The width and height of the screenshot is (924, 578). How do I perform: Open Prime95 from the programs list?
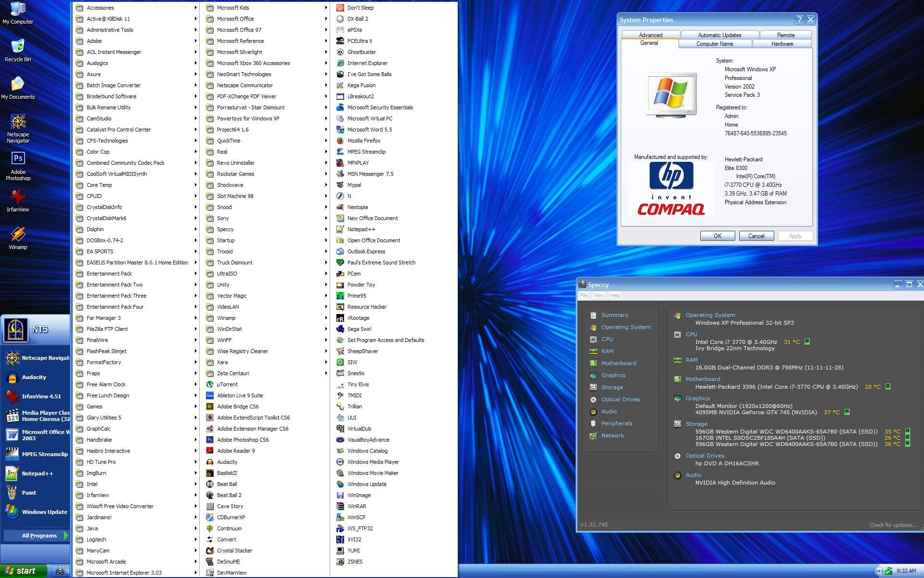(x=357, y=296)
